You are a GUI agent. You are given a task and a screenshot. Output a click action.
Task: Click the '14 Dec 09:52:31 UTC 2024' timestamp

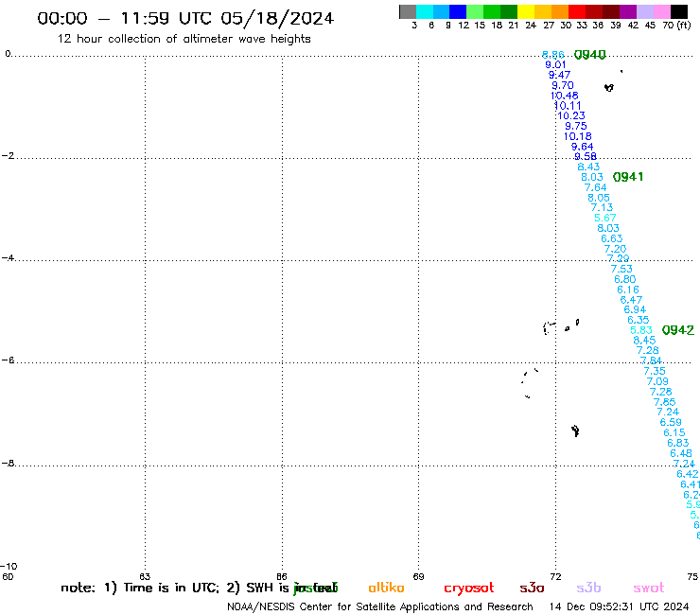point(620,606)
